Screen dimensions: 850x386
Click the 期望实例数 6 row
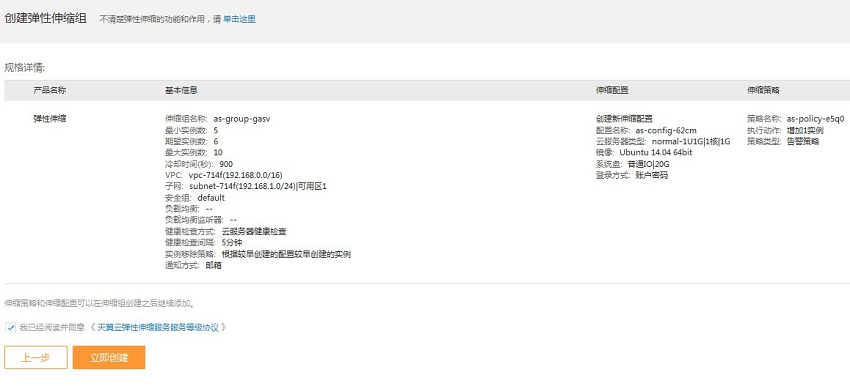pos(192,141)
